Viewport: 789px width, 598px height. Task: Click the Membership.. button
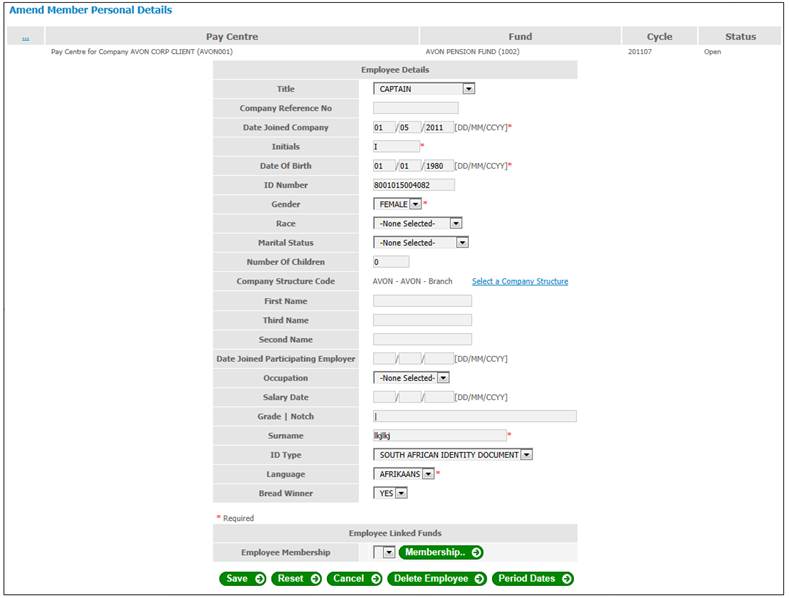(441, 552)
